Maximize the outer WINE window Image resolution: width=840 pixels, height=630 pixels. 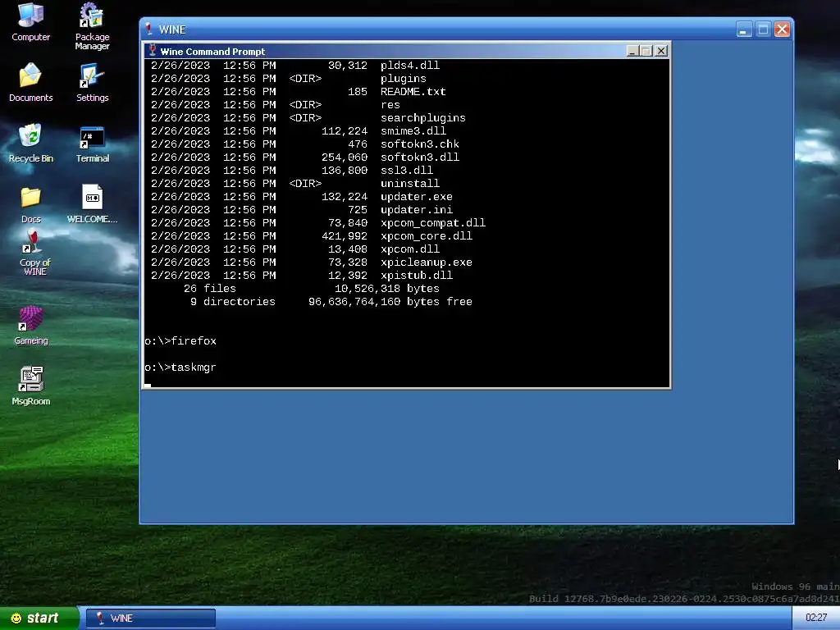[763, 30]
